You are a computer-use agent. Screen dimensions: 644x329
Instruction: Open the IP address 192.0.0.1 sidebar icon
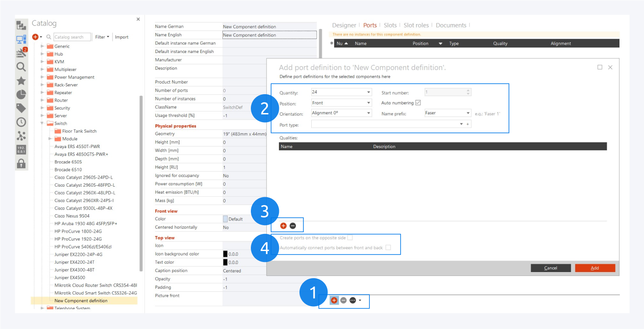[x=21, y=150]
